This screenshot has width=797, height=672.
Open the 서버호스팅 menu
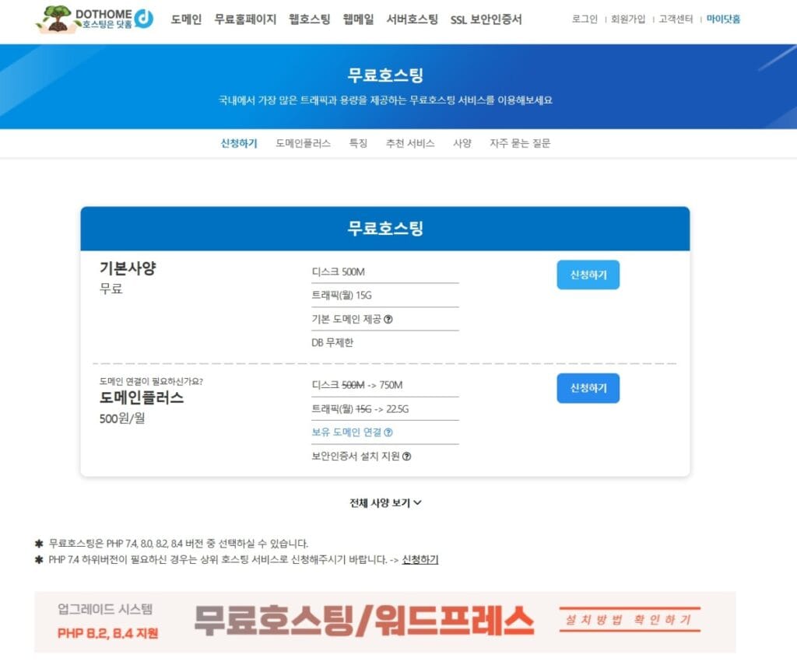(413, 19)
